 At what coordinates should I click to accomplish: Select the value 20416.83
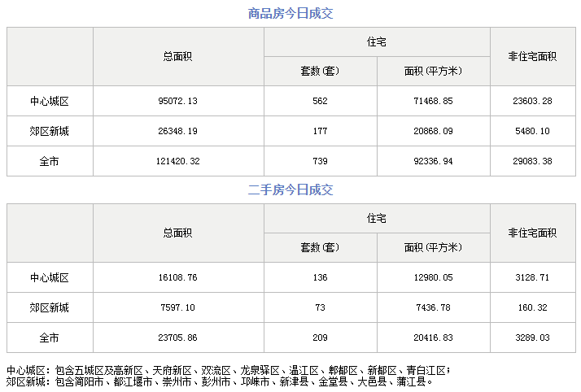[433, 338]
